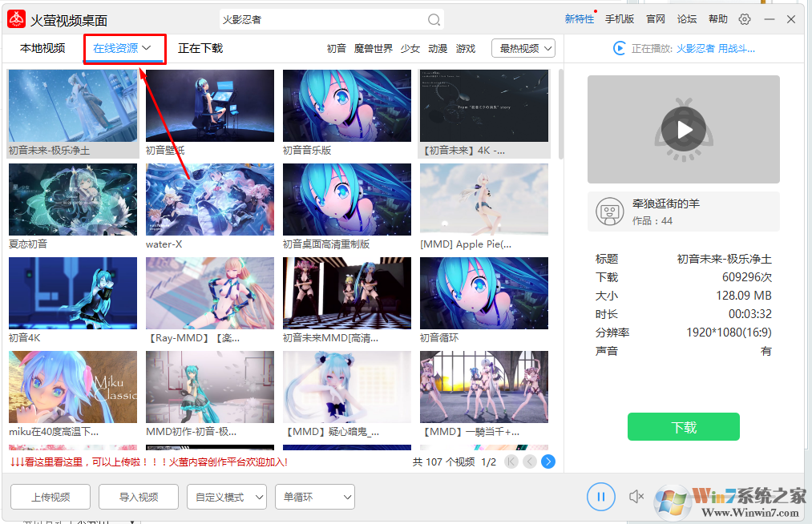Image resolution: width=812 pixels, height=524 pixels.
Task: Select the 初音音乐版 thumbnail
Action: (x=347, y=106)
